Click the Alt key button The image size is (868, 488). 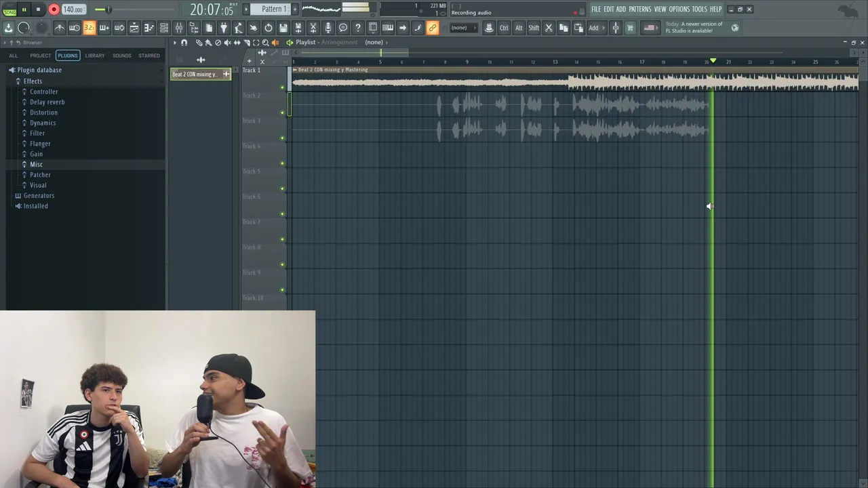[x=519, y=28]
